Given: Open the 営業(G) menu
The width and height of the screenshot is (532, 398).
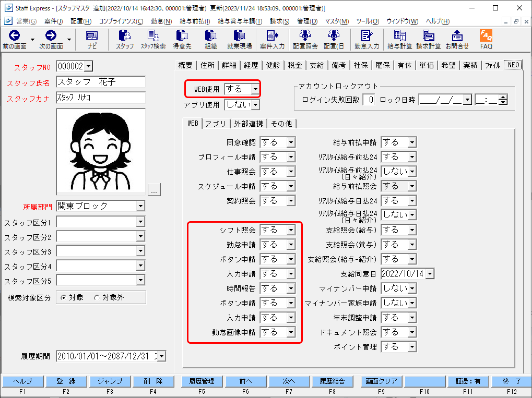Looking at the screenshot, I should click(x=26, y=21).
